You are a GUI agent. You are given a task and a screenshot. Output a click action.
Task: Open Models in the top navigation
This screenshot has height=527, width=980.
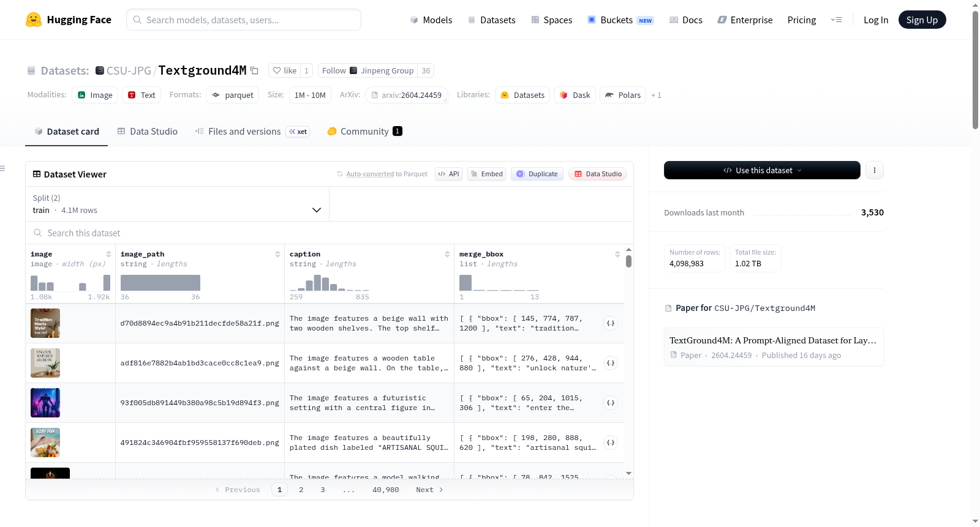431,20
